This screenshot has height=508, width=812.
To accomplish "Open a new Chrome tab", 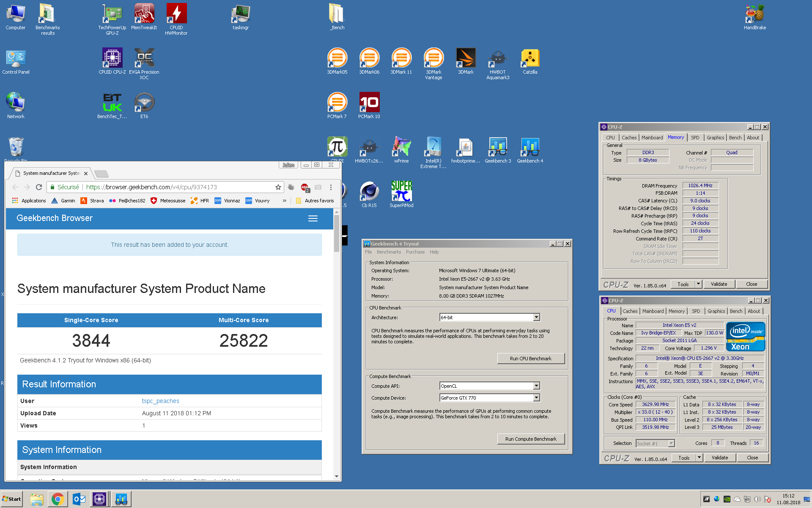I will click(101, 174).
